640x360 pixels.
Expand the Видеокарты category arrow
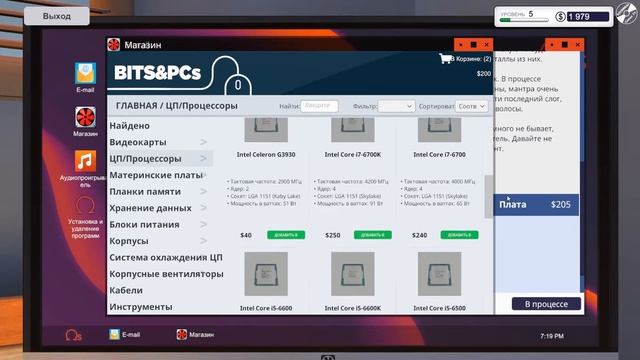pos(203,142)
